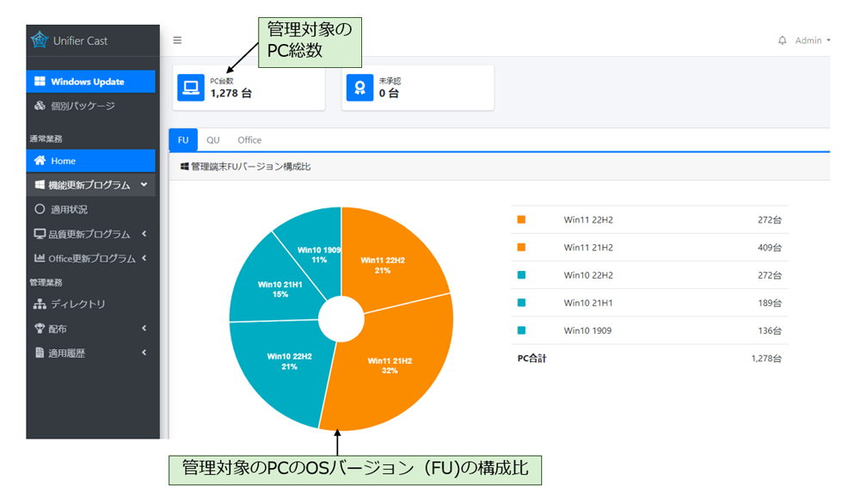The width and height of the screenshot is (860, 504).
Task: Click the Windows logo icon beside Windows Update
Action: [40, 81]
